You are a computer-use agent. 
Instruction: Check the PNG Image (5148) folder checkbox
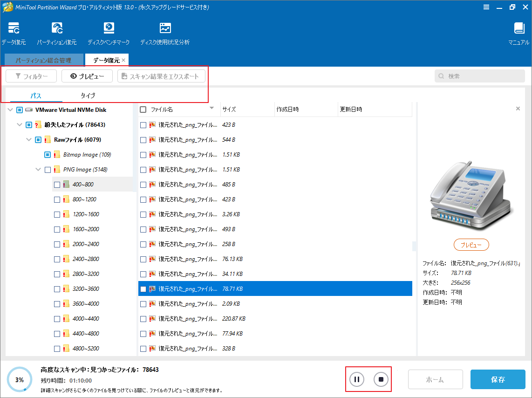pos(47,169)
